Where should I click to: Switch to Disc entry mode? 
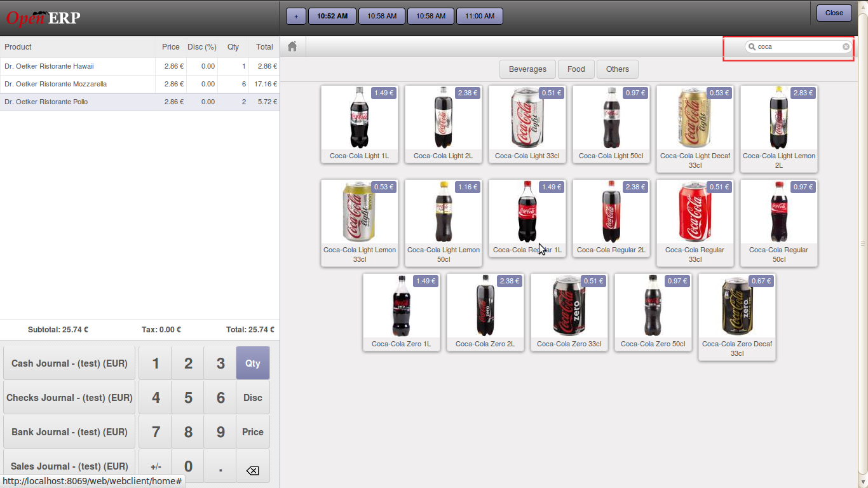coord(252,397)
